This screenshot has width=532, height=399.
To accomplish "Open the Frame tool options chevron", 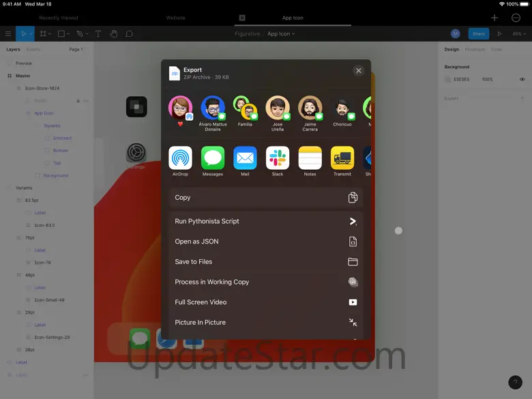I will point(50,34).
